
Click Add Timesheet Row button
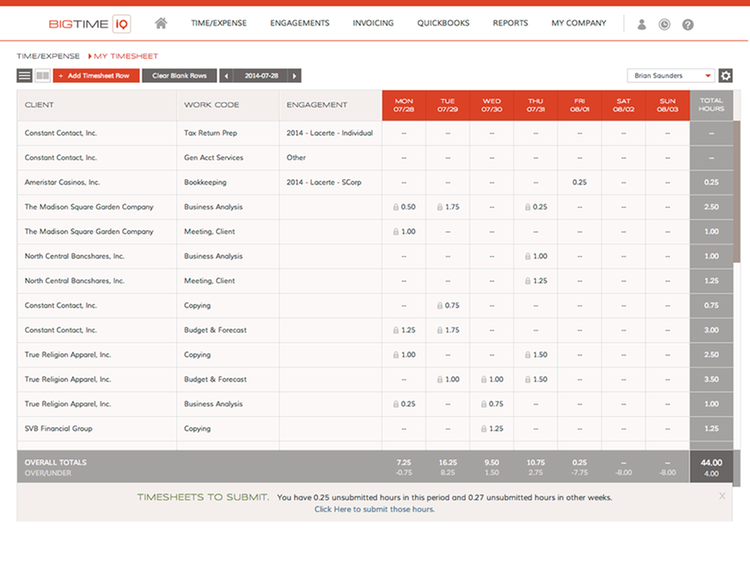point(96,76)
